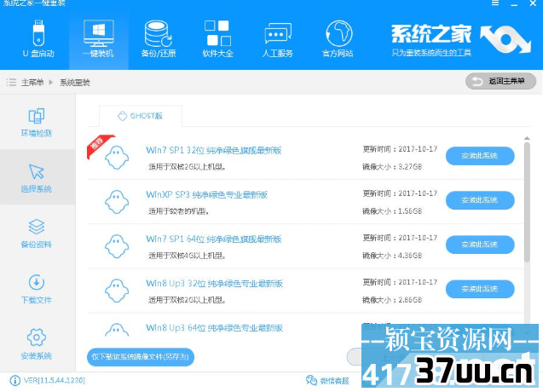This screenshot has height=392, width=543.
Task: Click the 返回主菜单 button
Action: [500, 81]
